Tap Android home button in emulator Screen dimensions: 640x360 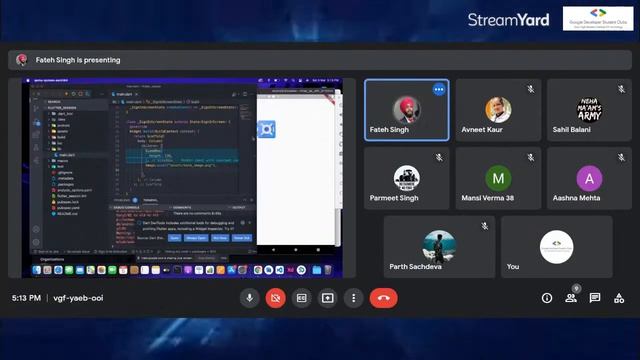tap(296, 249)
